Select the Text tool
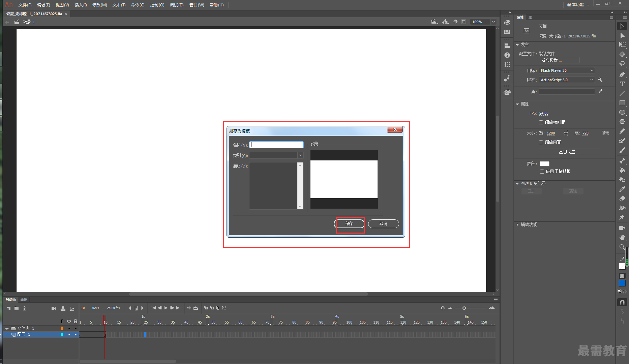Viewport: 629px width, 364px height. tap(622, 84)
